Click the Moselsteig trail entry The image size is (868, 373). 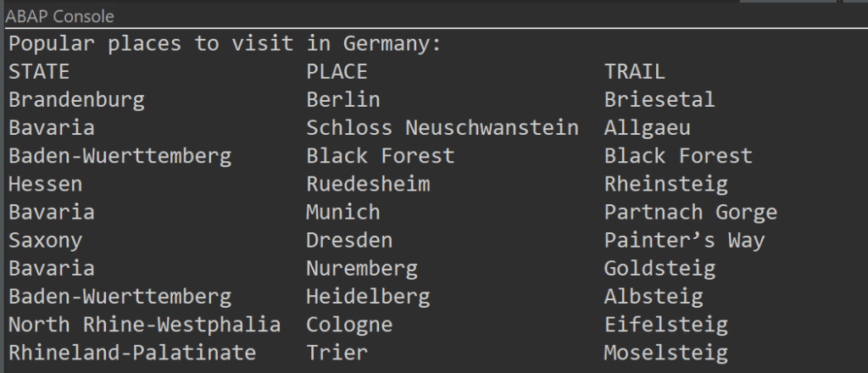(x=665, y=353)
